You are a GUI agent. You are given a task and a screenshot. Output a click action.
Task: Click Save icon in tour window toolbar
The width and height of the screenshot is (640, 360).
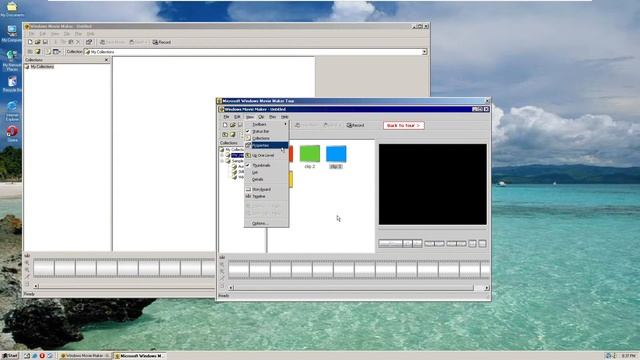click(240, 125)
